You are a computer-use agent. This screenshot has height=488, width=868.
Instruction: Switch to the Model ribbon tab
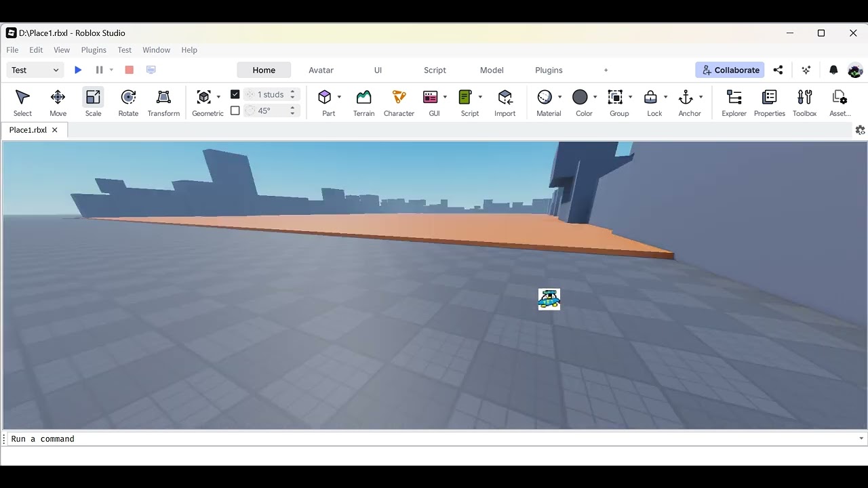[x=492, y=70]
